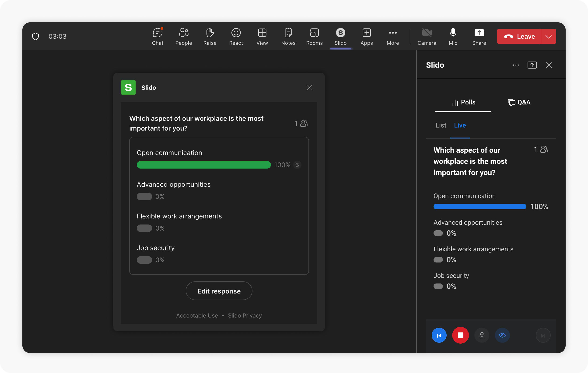The image size is (588, 373).
Task: Close the Slido side panel
Action: (549, 65)
